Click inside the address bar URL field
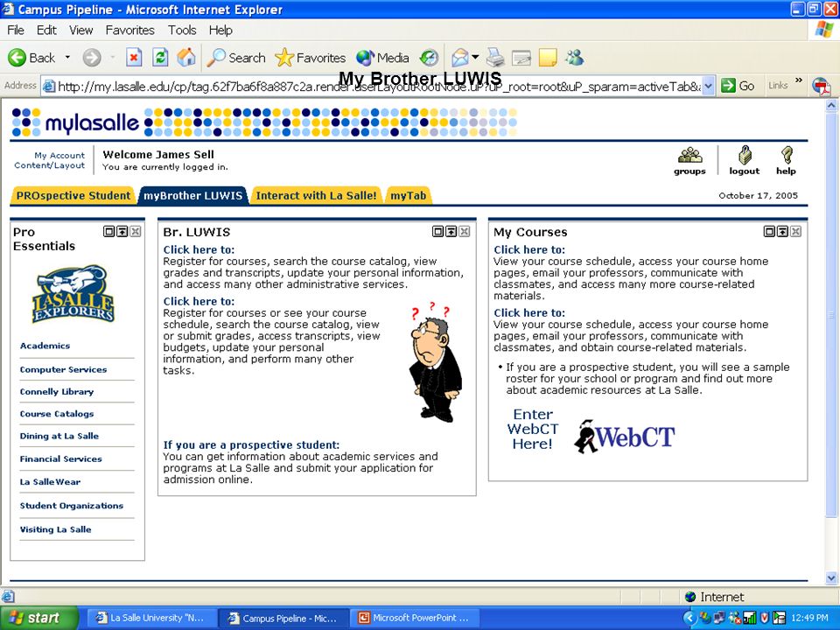 371,87
